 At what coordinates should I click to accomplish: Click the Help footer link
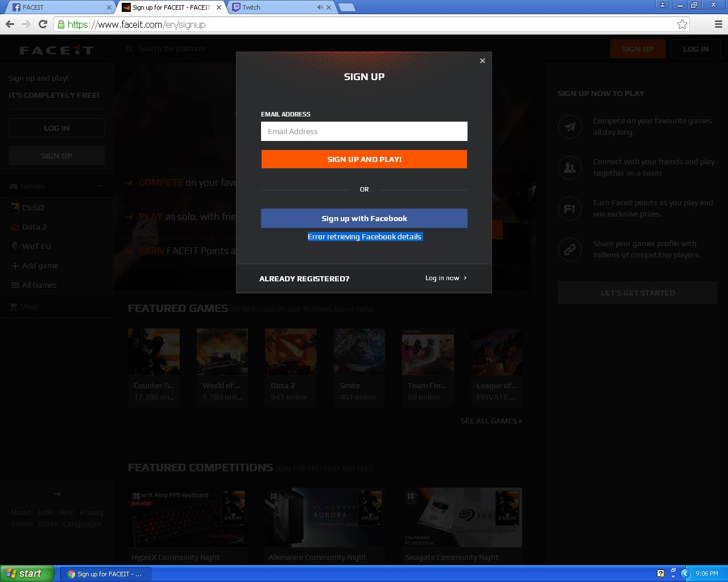pos(67,512)
